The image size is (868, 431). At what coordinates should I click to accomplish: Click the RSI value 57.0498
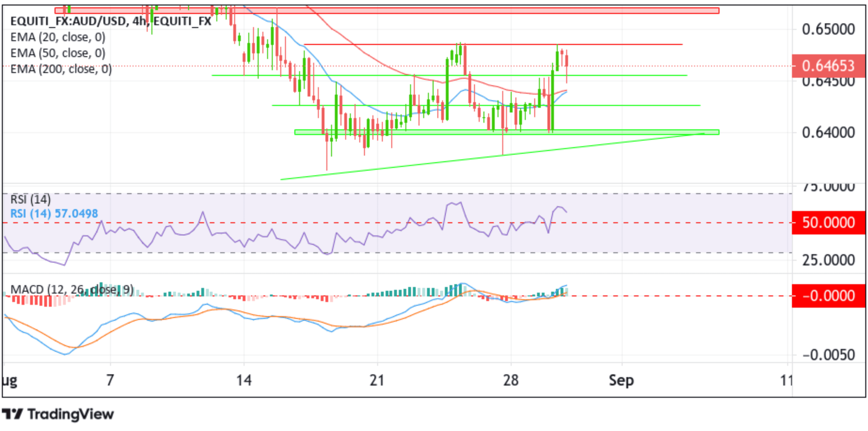point(76,214)
